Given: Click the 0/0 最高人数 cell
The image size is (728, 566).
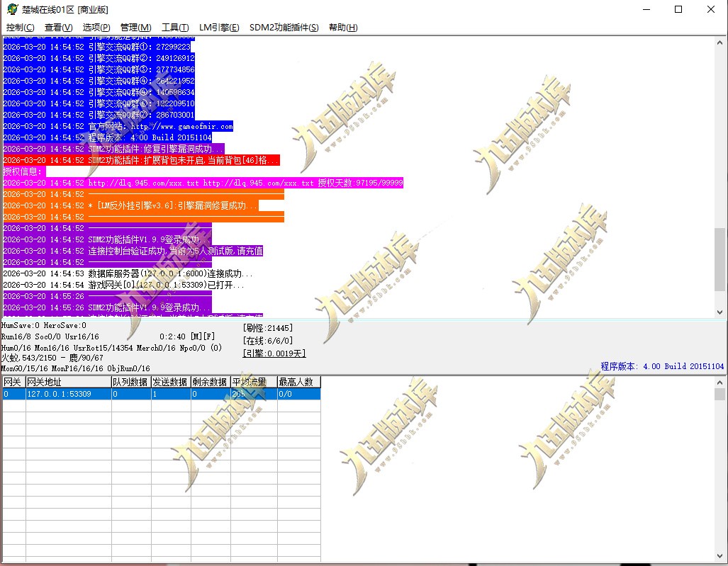Looking at the screenshot, I should pyautogui.click(x=299, y=394).
